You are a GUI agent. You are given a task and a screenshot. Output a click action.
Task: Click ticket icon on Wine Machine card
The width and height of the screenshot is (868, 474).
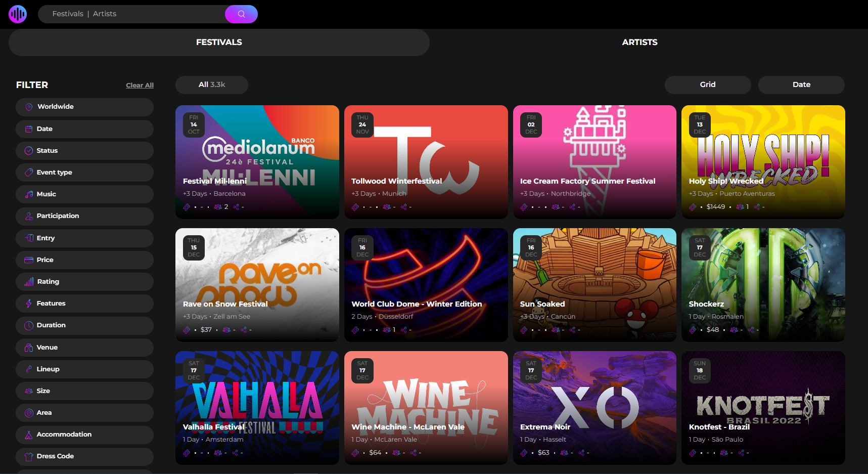(x=355, y=453)
